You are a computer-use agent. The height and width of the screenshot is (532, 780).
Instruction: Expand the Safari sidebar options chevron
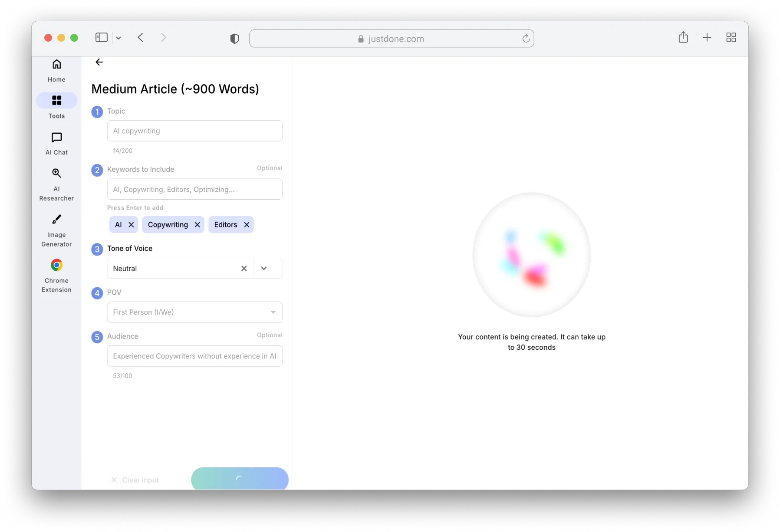pyautogui.click(x=118, y=38)
